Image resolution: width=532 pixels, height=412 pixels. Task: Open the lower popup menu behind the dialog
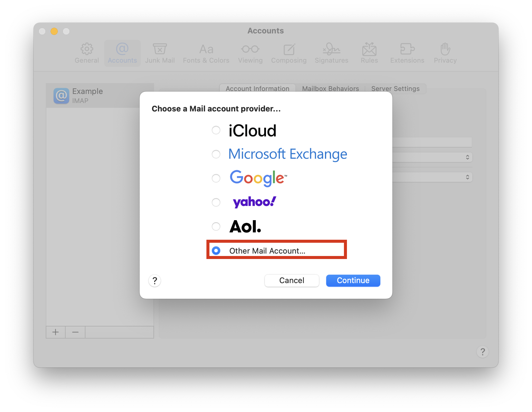point(432,177)
